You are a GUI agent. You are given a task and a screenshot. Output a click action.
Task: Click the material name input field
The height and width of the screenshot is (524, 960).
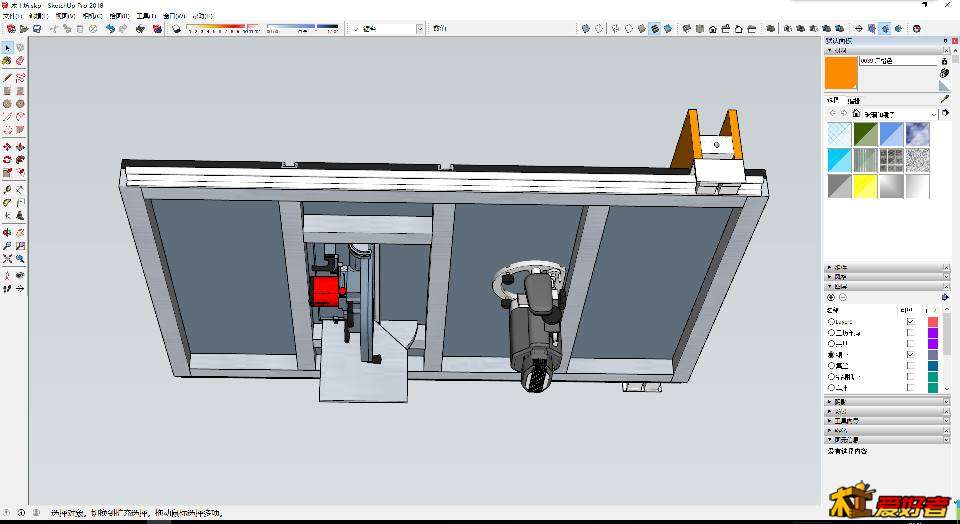(898, 61)
